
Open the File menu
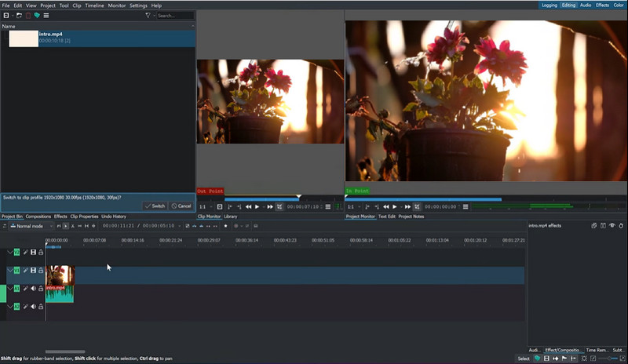pyautogui.click(x=5, y=5)
